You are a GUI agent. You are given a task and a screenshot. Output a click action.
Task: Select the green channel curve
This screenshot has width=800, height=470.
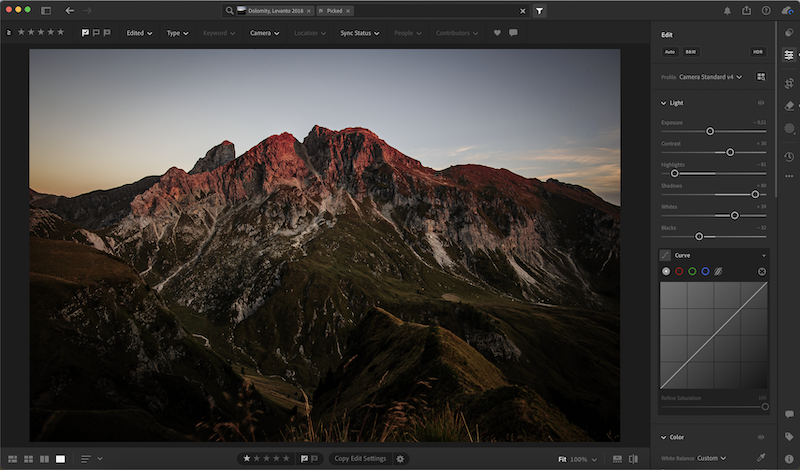click(x=692, y=271)
